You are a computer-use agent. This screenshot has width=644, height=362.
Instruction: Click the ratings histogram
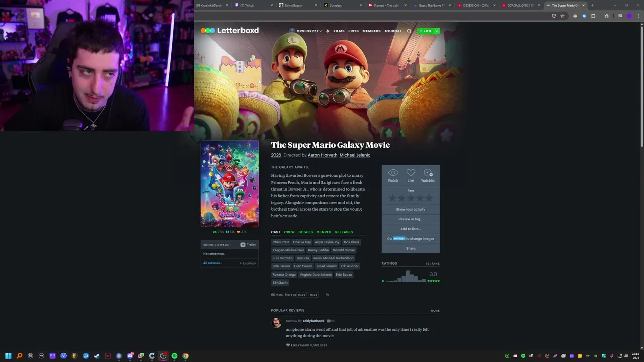click(x=405, y=276)
